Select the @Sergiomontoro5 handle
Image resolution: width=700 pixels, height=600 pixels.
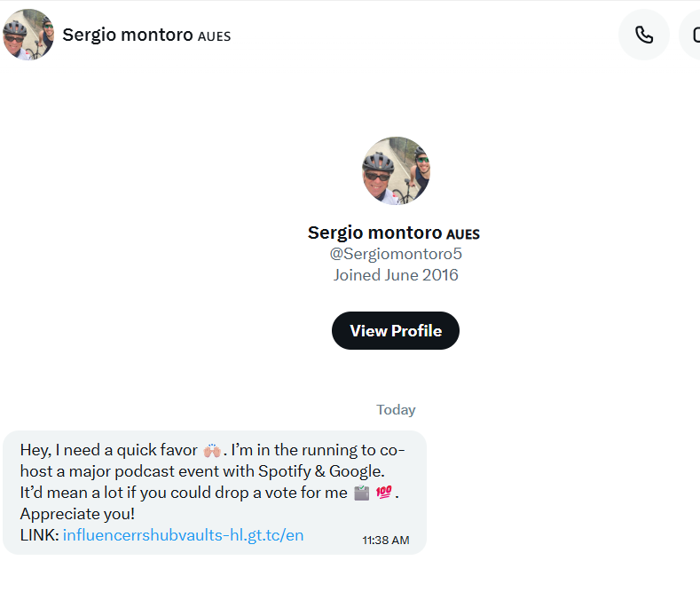tap(396, 254)
